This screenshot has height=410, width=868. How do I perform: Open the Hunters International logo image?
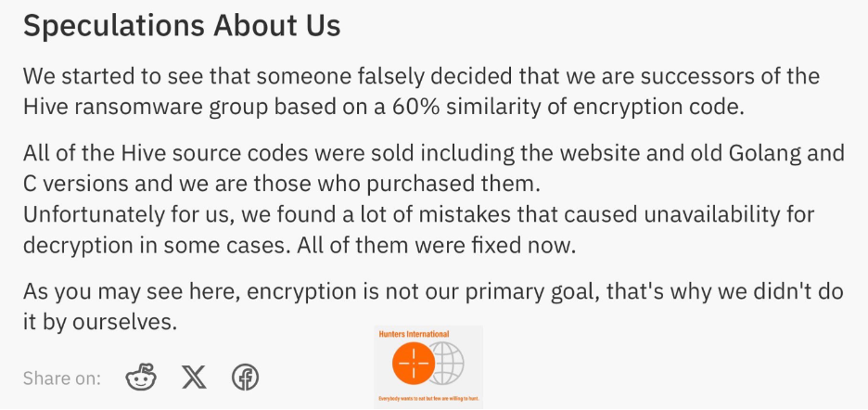[x=428, y=366]
